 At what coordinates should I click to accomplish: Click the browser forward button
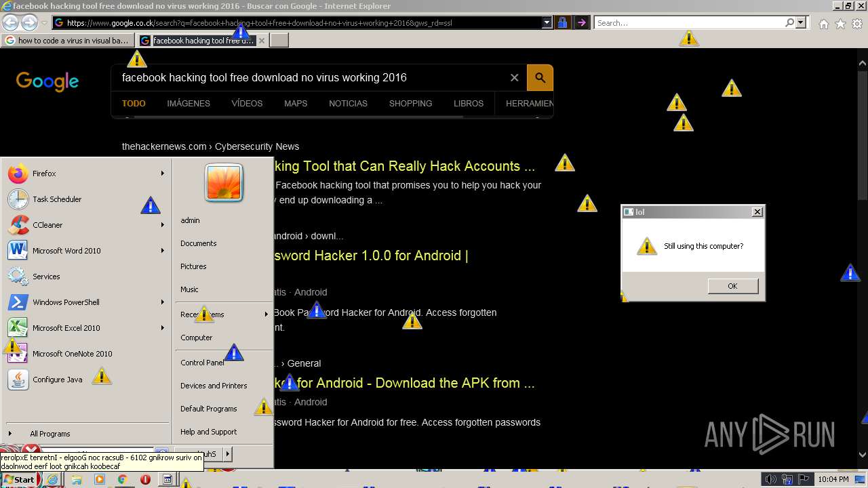click(x=29, y=22)
